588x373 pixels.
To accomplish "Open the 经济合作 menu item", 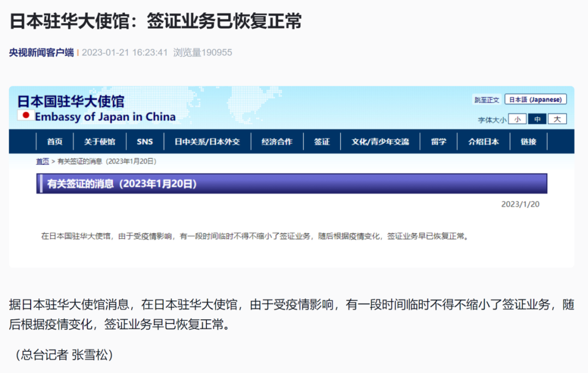I will click(277, 141).
